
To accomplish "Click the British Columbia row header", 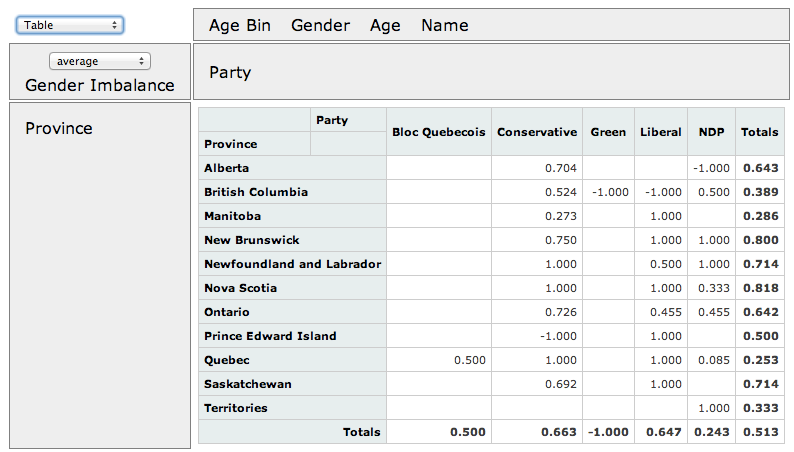I will [256, 192].
